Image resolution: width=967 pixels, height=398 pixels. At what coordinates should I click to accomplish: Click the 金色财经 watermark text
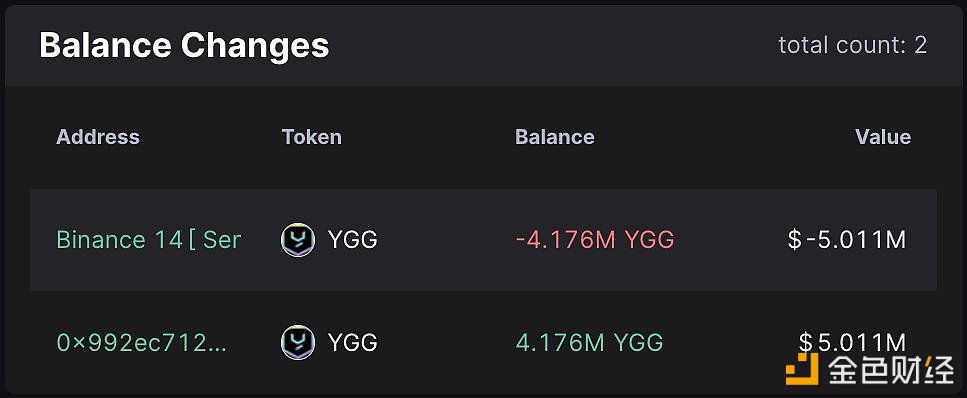click(891, 370)
